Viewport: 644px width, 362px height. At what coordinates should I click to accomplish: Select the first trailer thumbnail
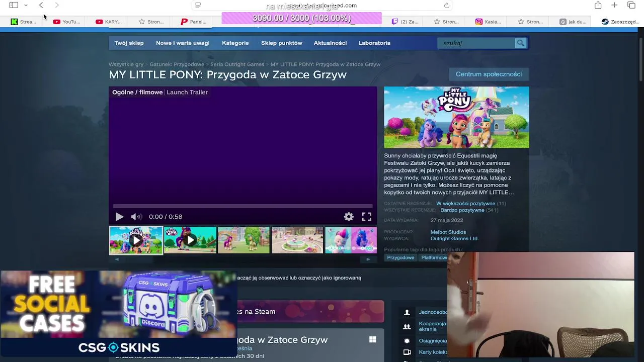(136, 240)
